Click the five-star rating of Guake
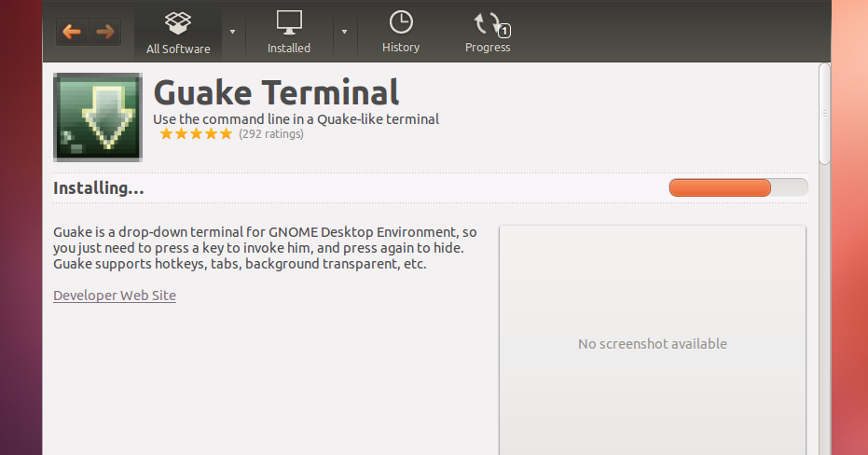 tap(196, 134)
